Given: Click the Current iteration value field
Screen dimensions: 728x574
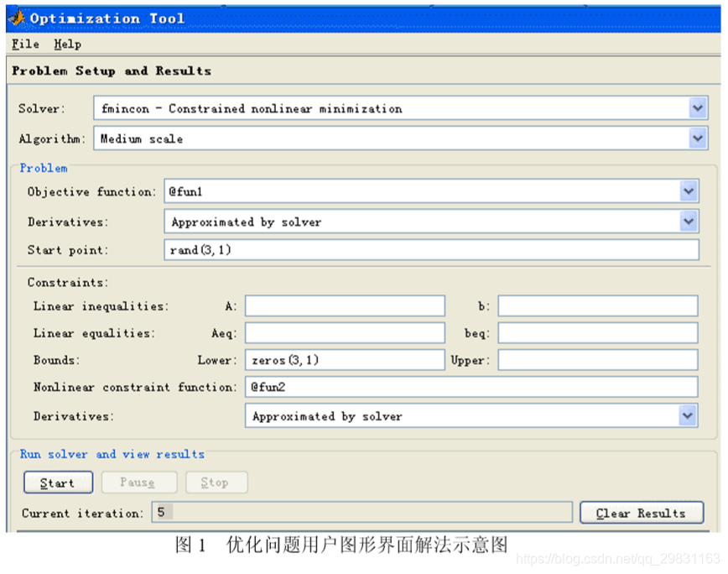Looking at the screenshot, I should tap(361, 512).
